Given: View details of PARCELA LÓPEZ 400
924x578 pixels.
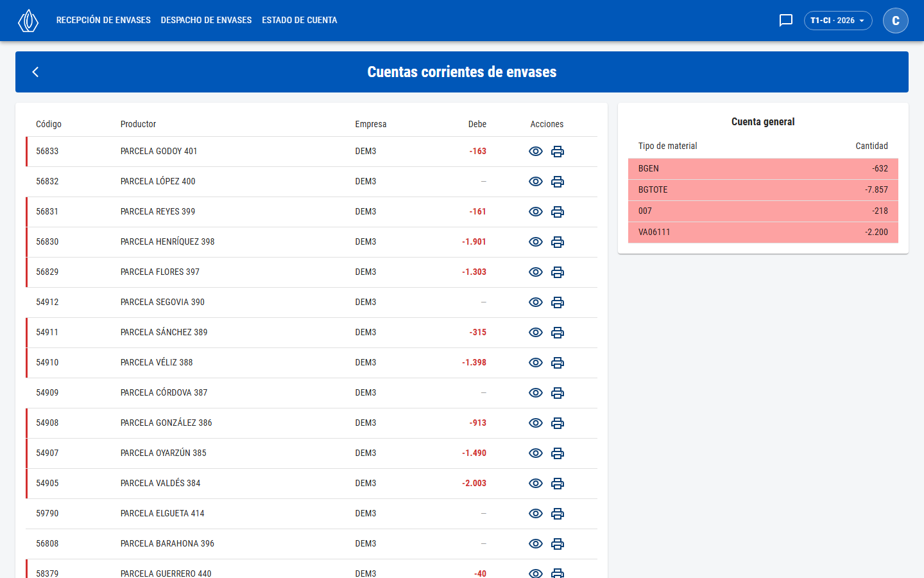Looking at the screenshot, I should coord(536,182).
